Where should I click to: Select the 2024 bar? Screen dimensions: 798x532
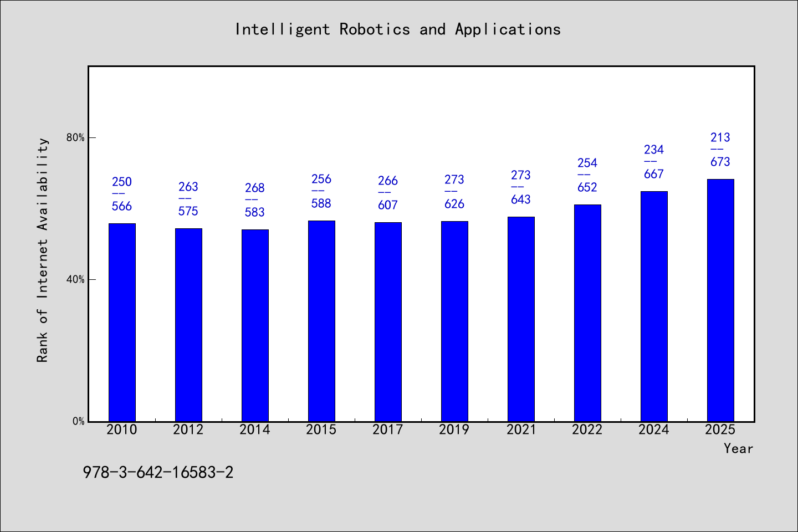click(654, 306)
